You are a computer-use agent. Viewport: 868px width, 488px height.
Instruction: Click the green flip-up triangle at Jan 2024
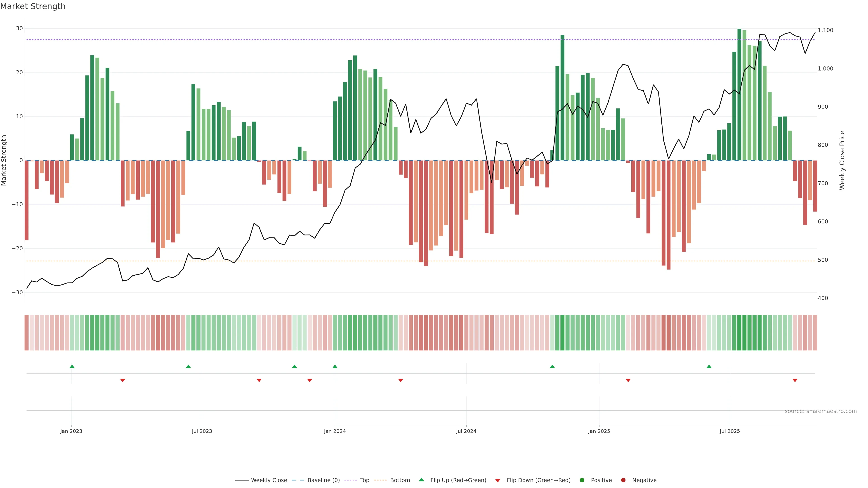point(335,366)
